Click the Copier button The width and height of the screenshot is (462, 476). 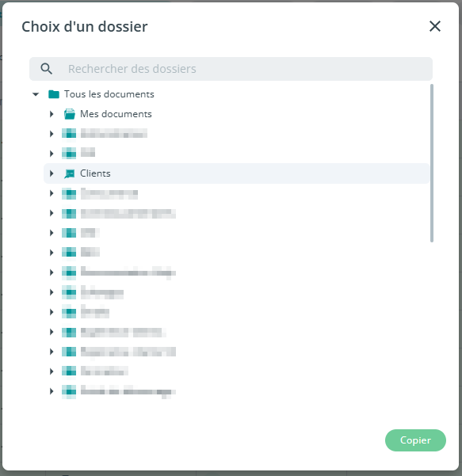click(x=415, y=440)
